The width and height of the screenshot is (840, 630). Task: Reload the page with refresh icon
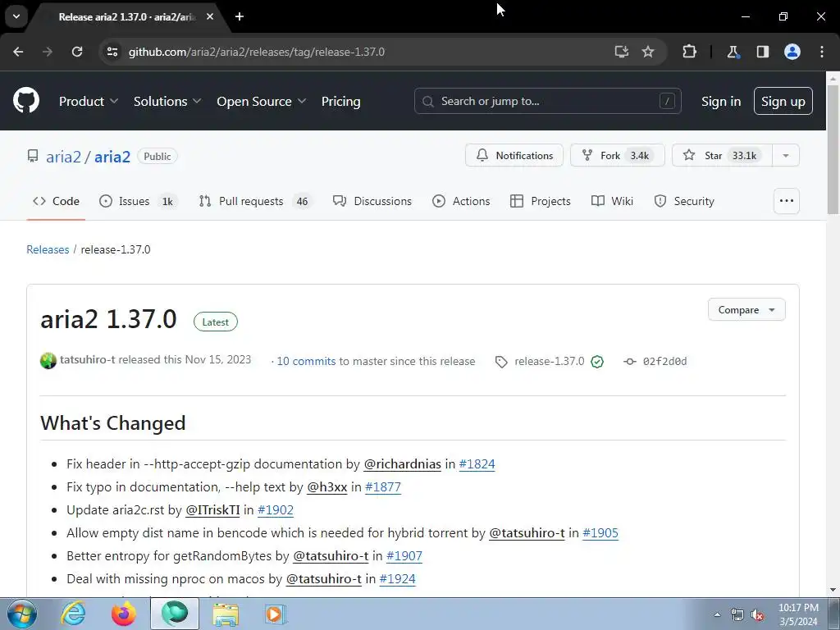click(77, 52)
